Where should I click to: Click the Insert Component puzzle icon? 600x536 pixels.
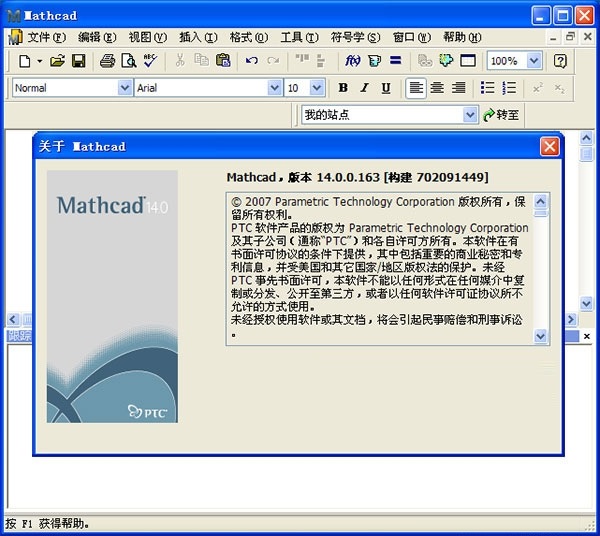(446, 60)
